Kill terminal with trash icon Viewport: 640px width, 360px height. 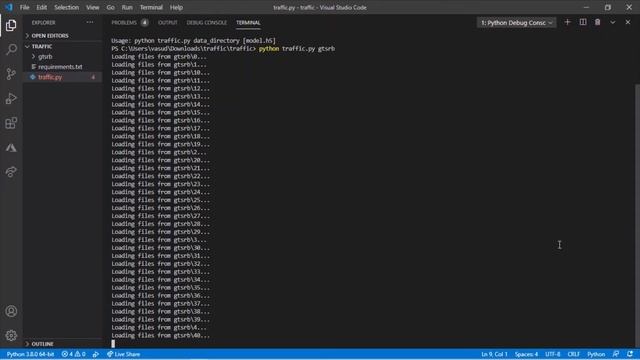598,22
